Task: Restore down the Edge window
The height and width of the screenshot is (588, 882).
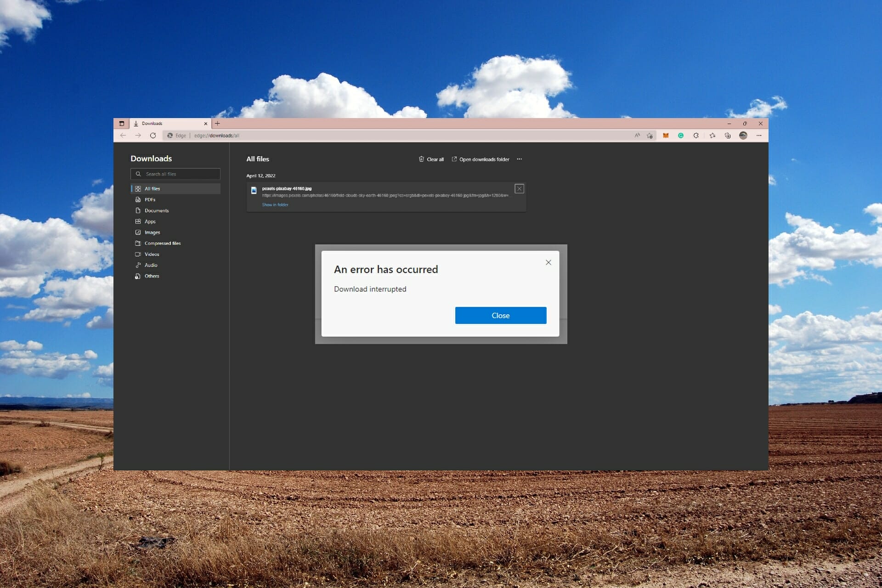Action: [x=745, y=124]
